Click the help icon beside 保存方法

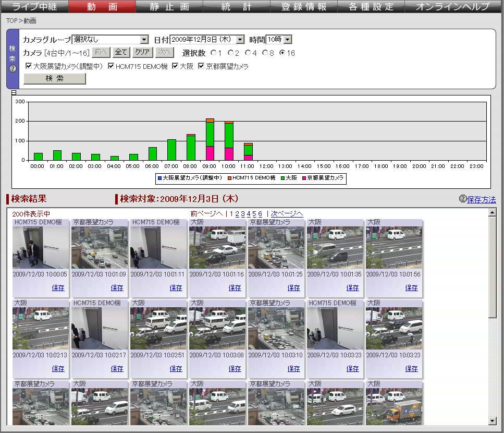pos(462,199)
